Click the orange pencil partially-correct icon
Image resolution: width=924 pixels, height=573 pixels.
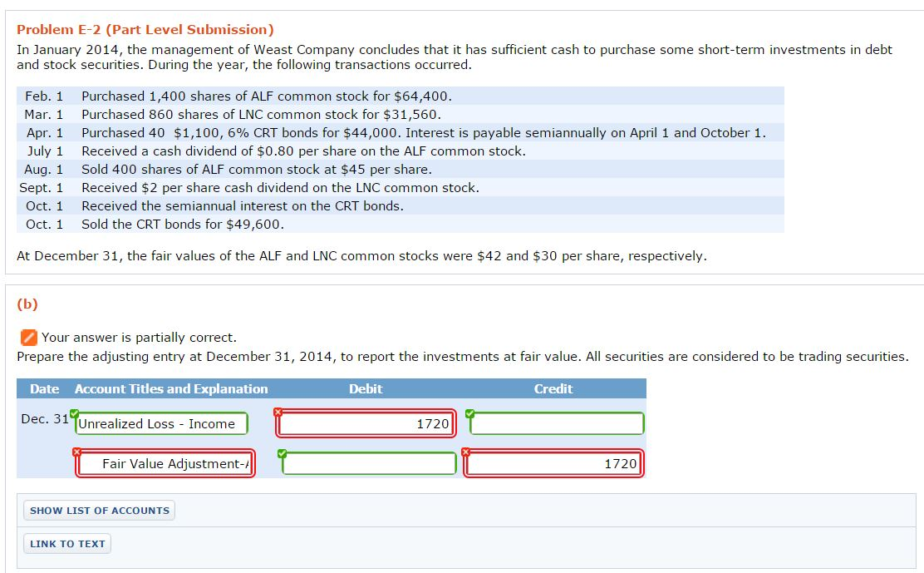(28, 337)
